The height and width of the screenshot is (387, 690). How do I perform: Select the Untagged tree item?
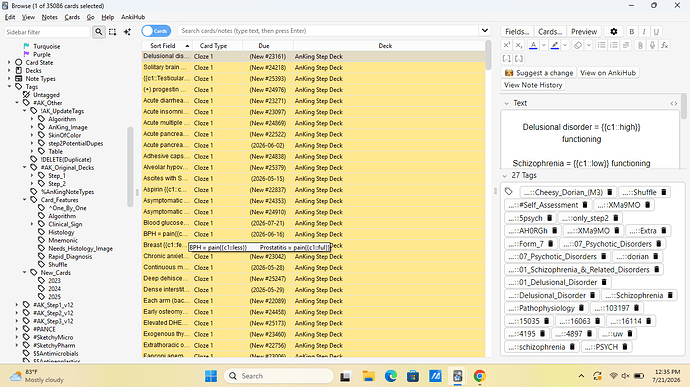pos(46,95)
